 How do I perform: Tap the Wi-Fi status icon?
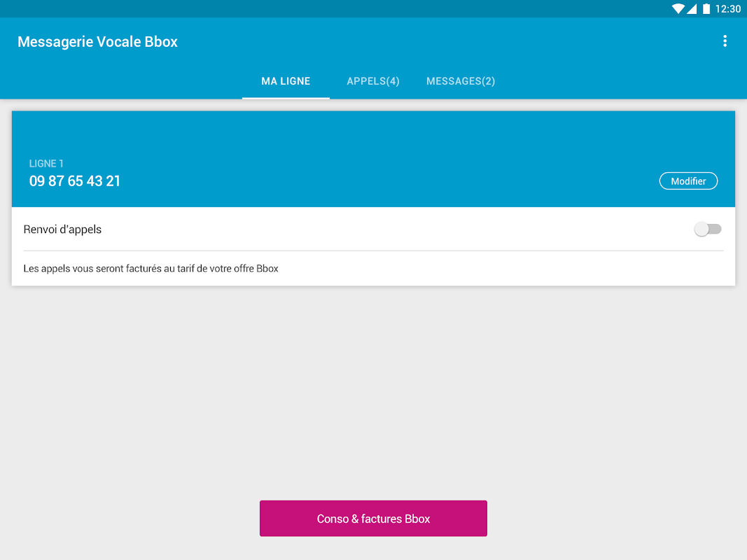click(x=678, y=8)
